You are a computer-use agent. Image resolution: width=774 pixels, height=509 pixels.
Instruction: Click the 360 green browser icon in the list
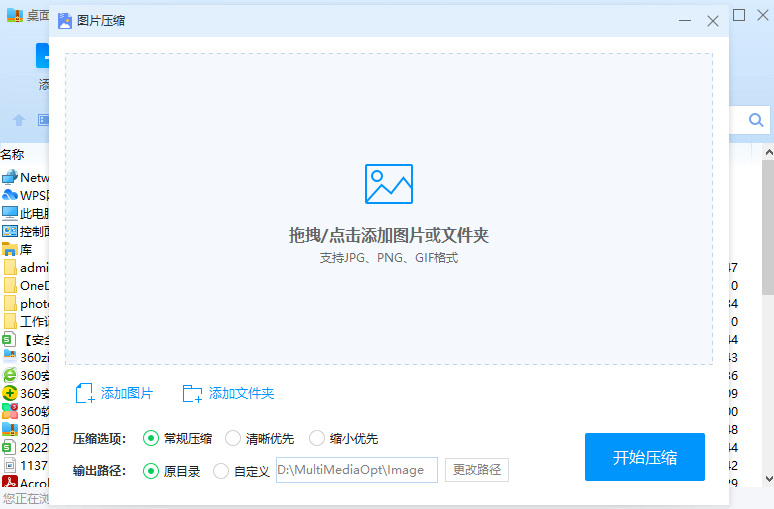click(x=10, y=375)
